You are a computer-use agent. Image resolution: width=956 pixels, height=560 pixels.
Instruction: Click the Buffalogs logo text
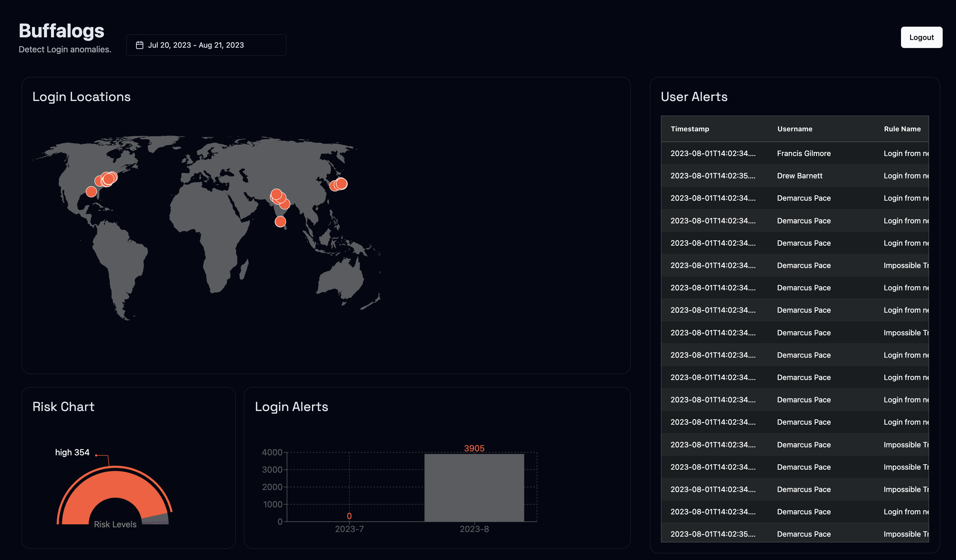coord(61,31)
